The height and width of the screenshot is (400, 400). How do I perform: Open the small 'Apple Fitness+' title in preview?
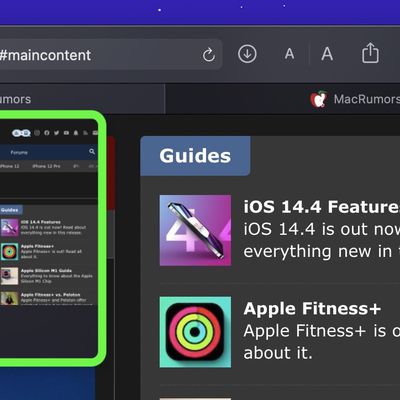pos(37,246)
